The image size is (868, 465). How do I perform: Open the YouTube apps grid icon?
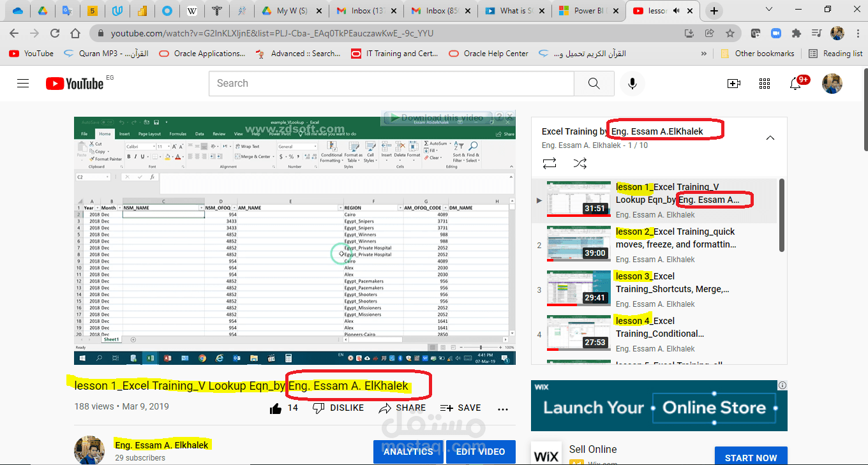[765, 83]
